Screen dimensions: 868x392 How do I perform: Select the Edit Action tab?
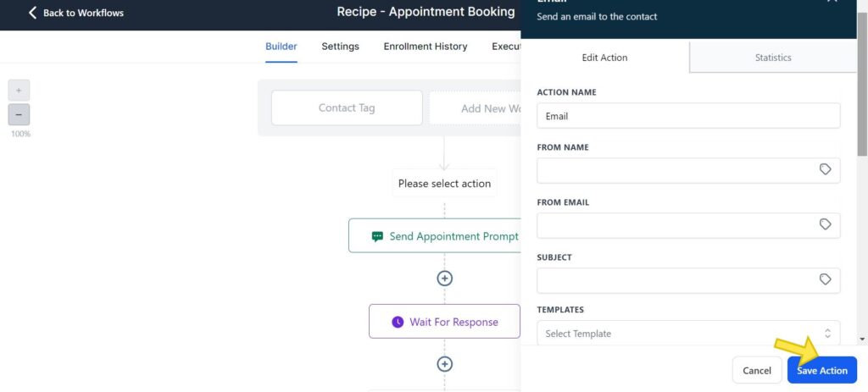pyautogui.click(x=604, y=58)
